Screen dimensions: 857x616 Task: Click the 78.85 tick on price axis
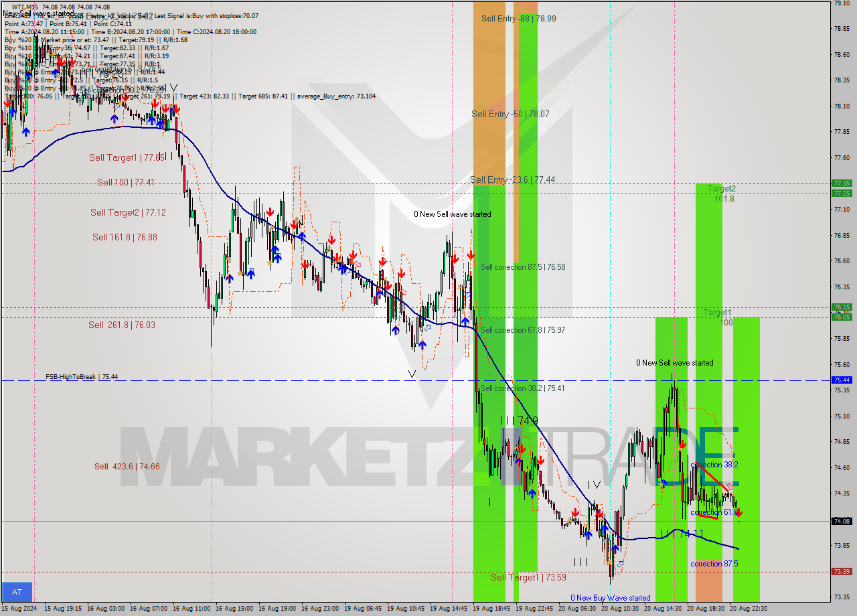(842, 28)
